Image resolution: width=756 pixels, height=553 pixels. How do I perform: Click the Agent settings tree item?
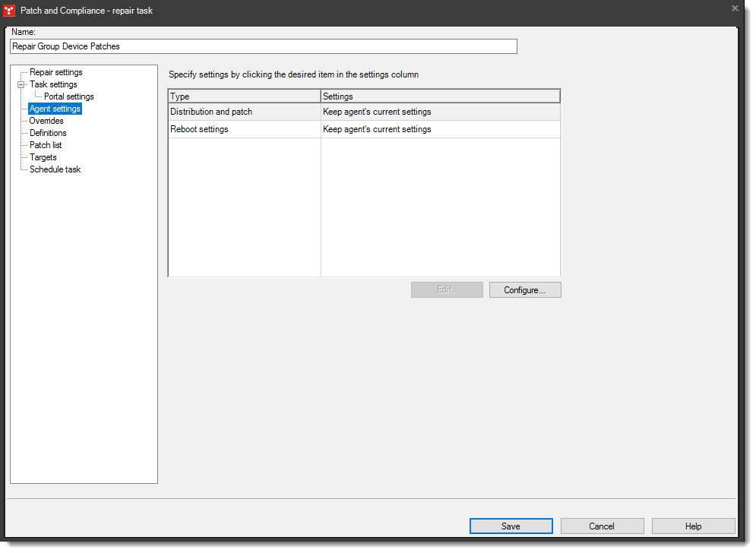coord(54,108)
